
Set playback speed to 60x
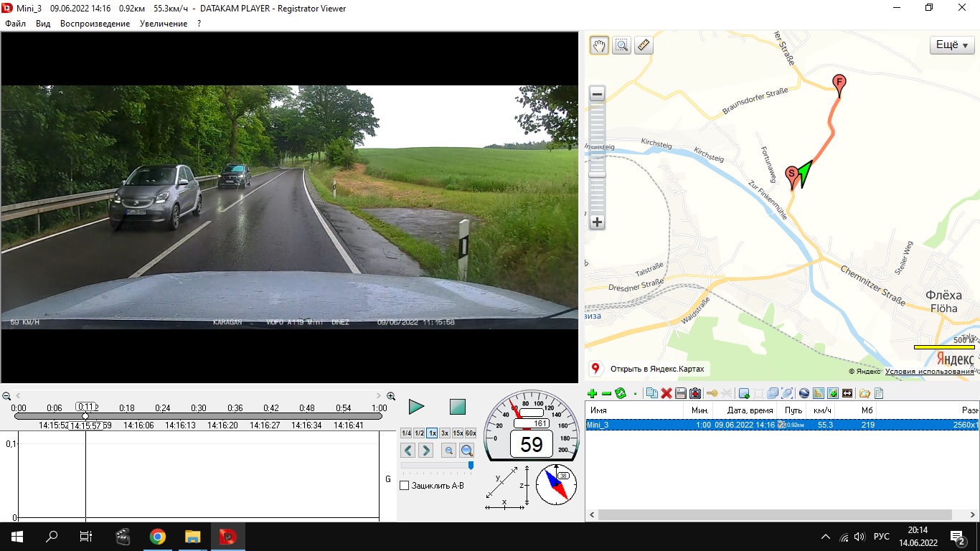(x=471, y=433)
